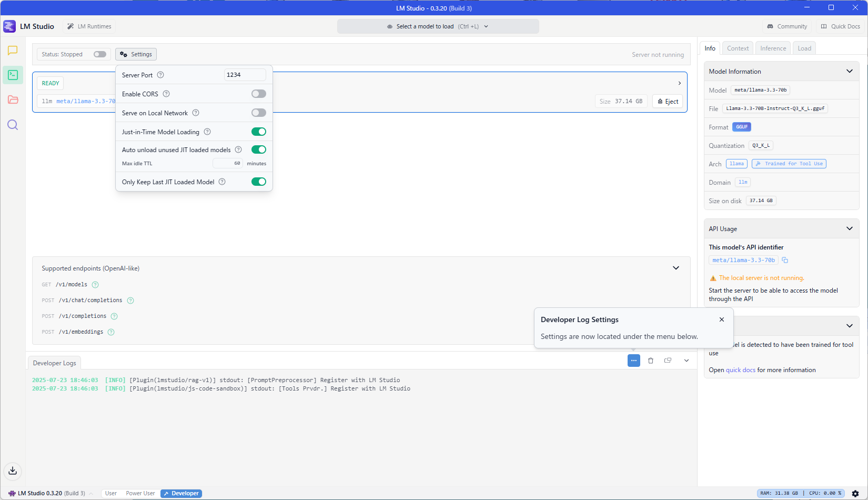Viewport: 868px width, 500px height.
Task: Open app settings gear in status bar
Action: tap(855, 494)
